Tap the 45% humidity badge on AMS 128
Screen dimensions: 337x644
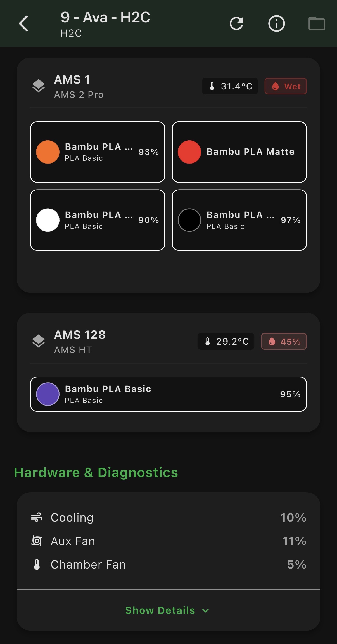pyautogui.click(x=283, y=341)
